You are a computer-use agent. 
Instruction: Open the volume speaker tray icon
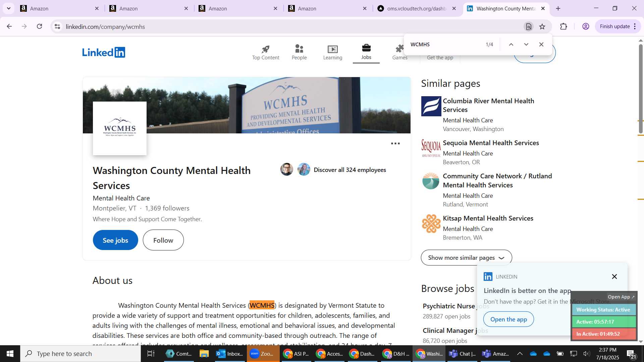[586, 354]
